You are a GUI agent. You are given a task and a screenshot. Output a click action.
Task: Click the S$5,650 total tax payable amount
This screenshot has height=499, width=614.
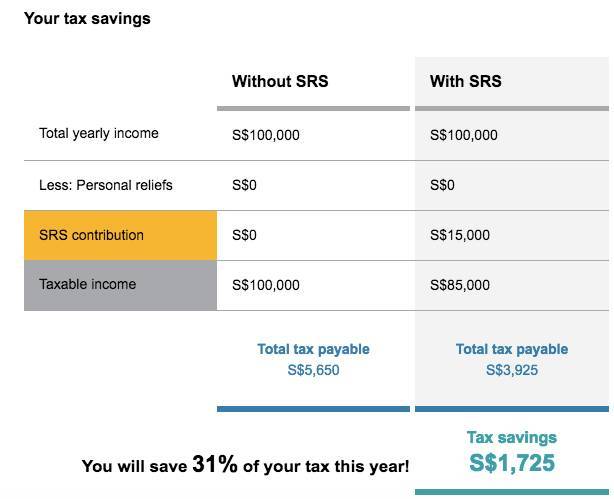coord(313,370)
